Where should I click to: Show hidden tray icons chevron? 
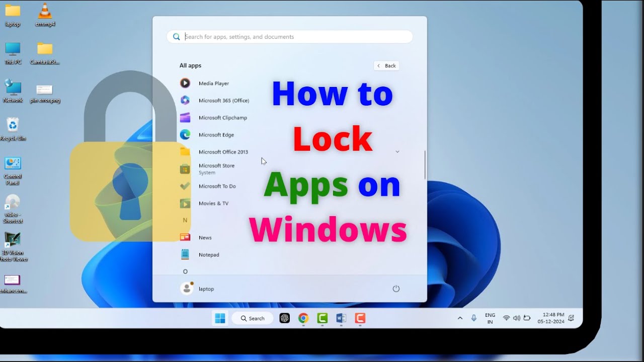460,318
